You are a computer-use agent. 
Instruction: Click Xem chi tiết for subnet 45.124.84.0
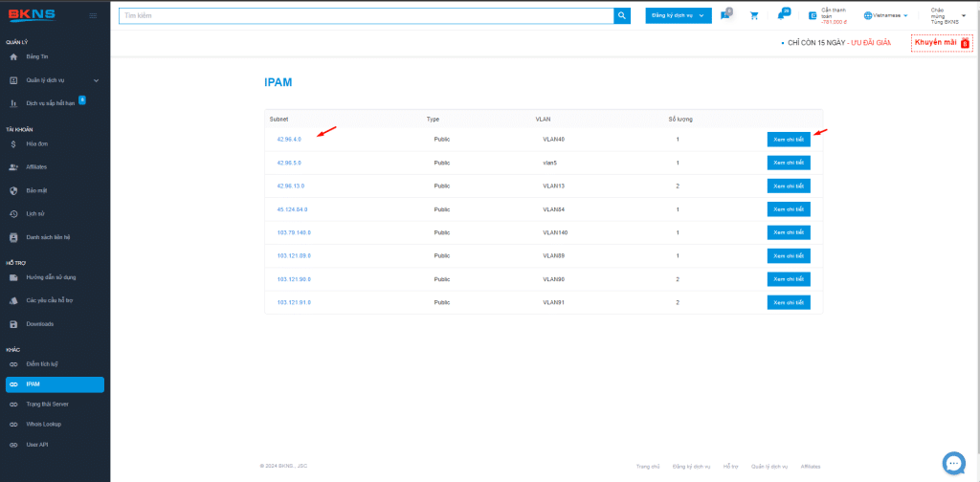click(x=789, y=209)
